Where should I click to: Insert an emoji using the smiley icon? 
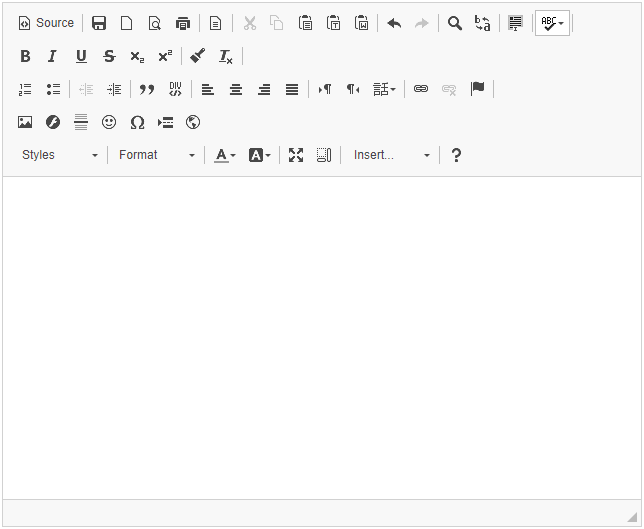[x=109, y=122]
